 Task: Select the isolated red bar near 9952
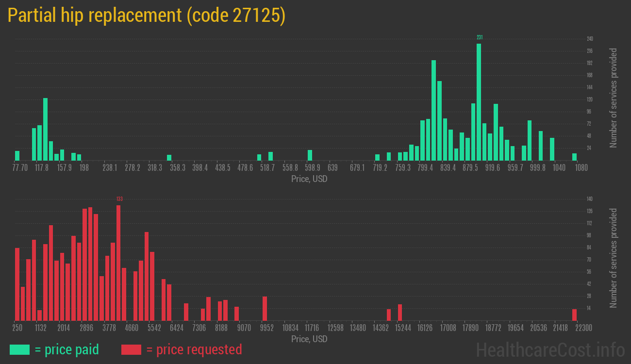click(265, 308)
